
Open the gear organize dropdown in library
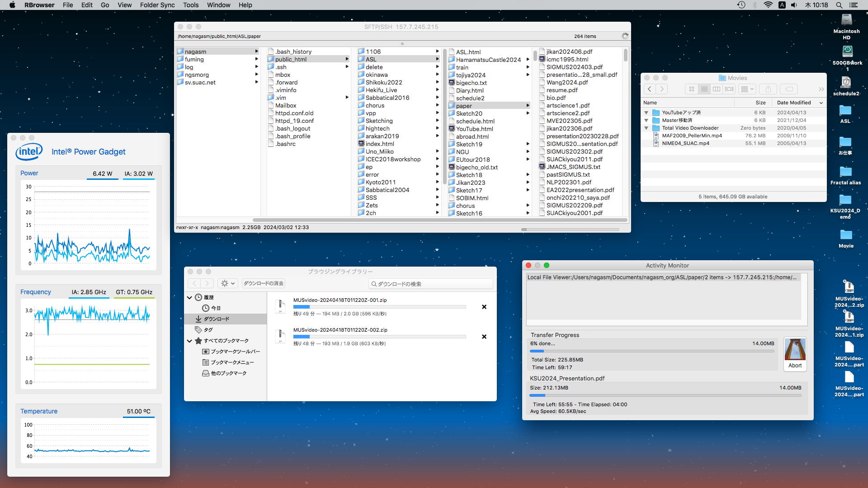pyautogui.click(x=227, y=283)
